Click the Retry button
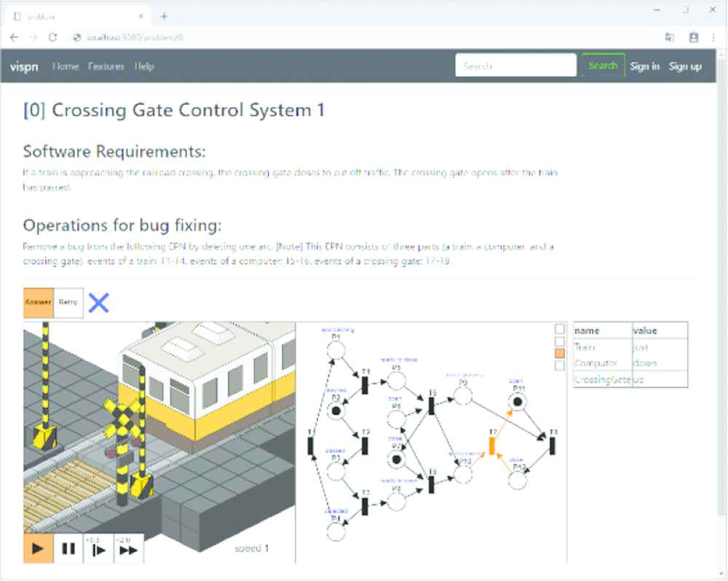Viewport: 728px width, 581px height. 68,303
